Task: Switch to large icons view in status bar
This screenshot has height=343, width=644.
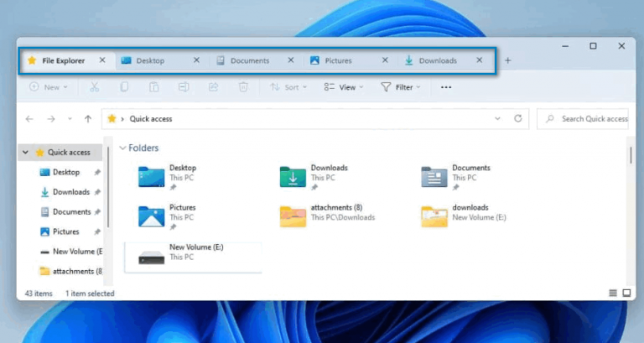Action: tap(626, 294)
